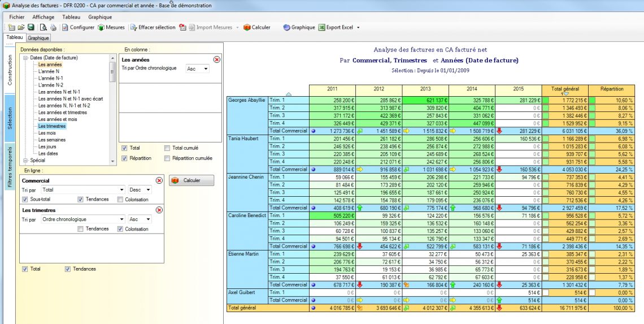Image resolution: width=644 pixels, height=324 pixels.
Task: Open dropdown arrow next to Export Excel
Action: pos(358,28)
